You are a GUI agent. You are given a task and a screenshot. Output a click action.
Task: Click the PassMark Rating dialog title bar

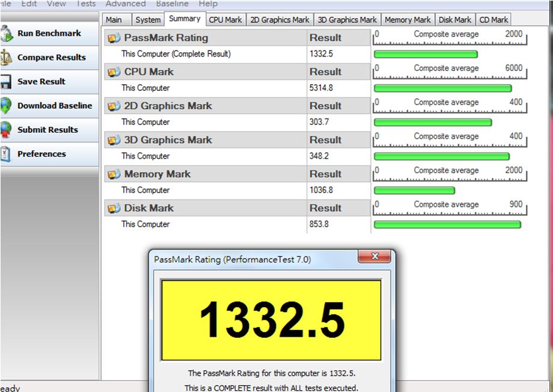254,260
